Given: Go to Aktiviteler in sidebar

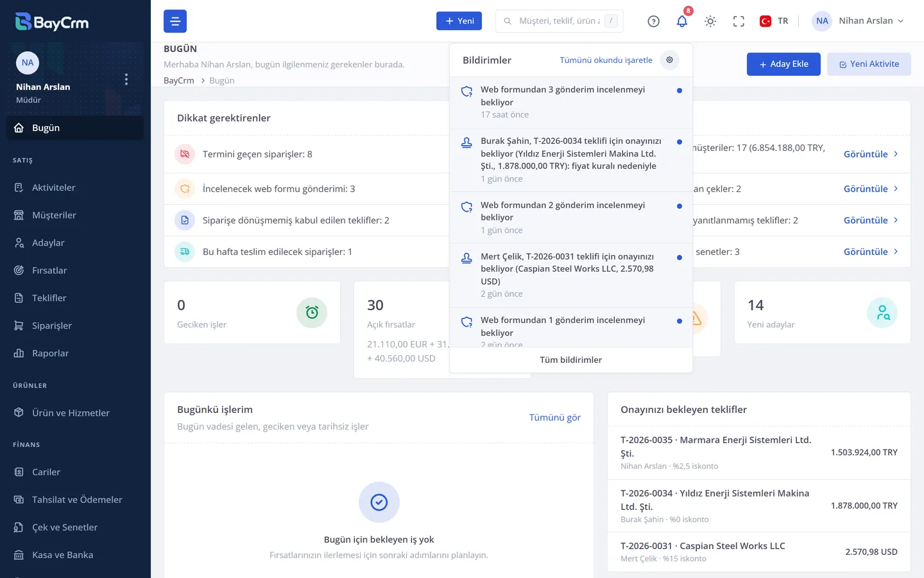Looking at the screenshot, I should [x=75, y=188].
